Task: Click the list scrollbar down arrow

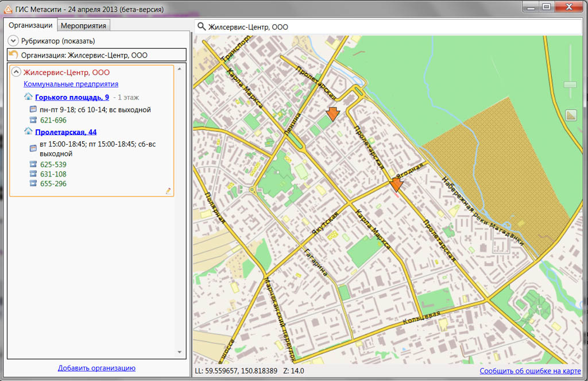Action: click(179, 352)
